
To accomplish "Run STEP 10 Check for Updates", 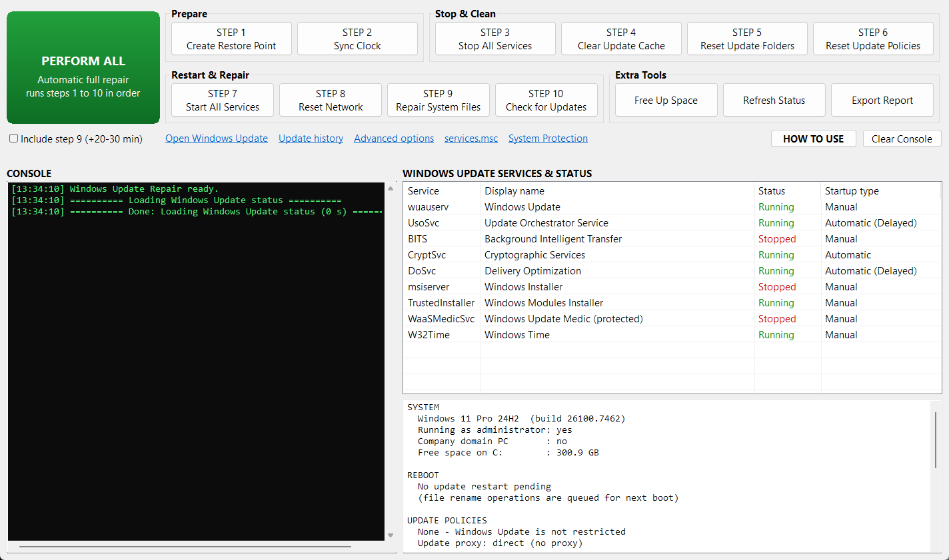I will (x=546, y=100).
